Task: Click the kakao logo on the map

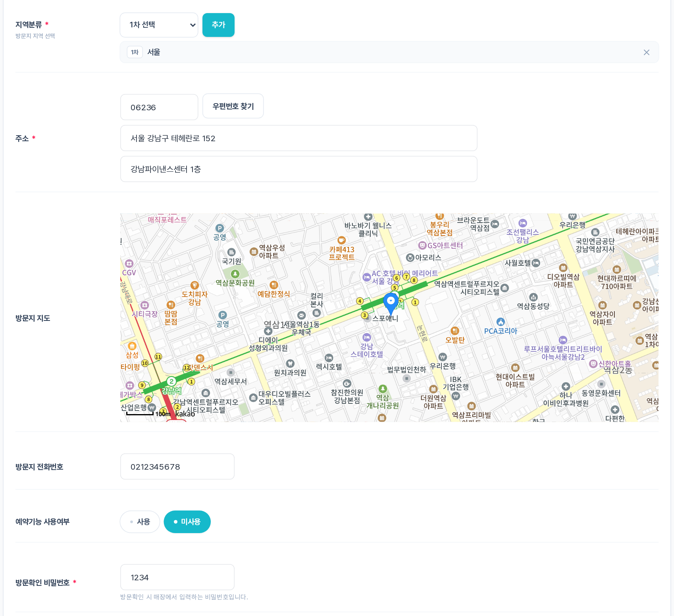Action: pos(185,414)
